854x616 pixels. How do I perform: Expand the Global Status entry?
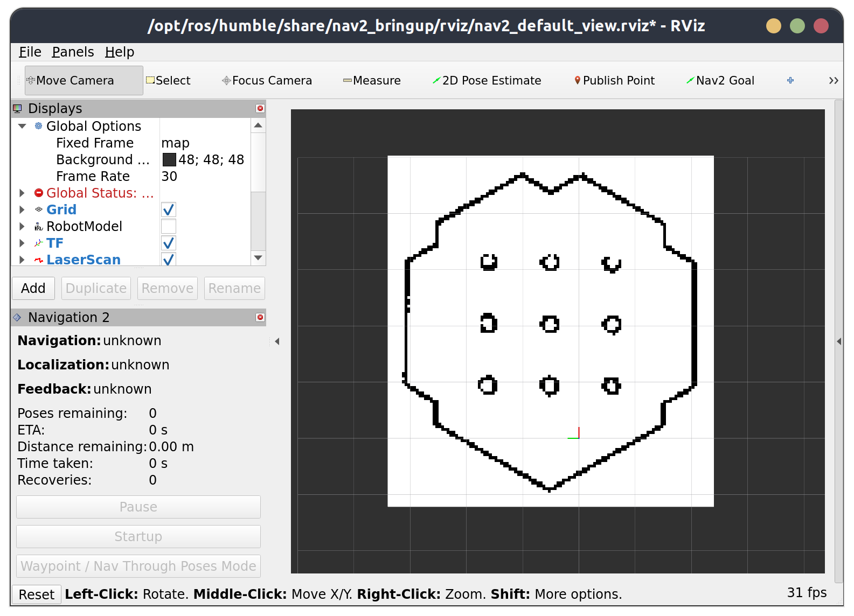pos(22,193)
